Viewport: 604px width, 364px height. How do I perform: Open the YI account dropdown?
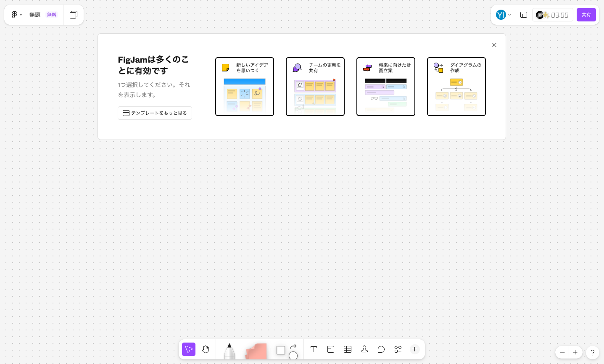(x=503, y=15)
